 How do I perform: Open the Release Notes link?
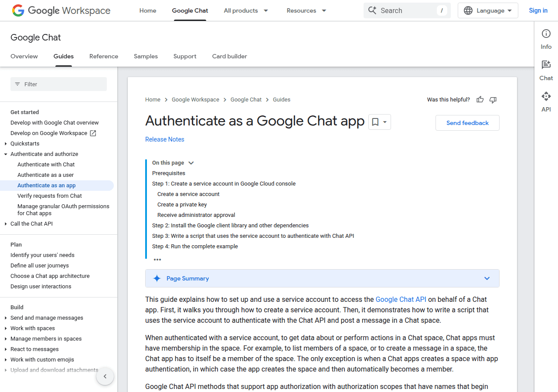tap(165, 139)
